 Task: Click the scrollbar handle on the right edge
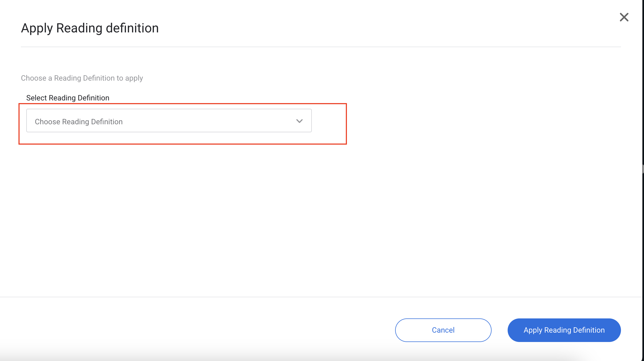click(x=643, y=169)
